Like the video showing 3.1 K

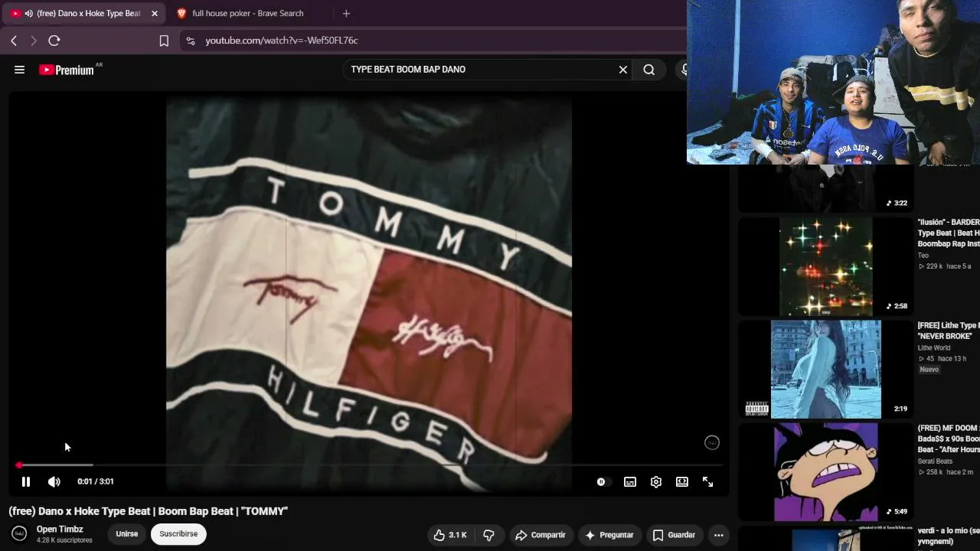point(449,535)
